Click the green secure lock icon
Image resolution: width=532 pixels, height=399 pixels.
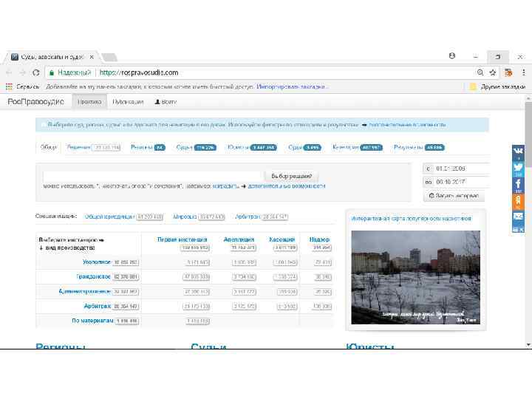[52, 72]
